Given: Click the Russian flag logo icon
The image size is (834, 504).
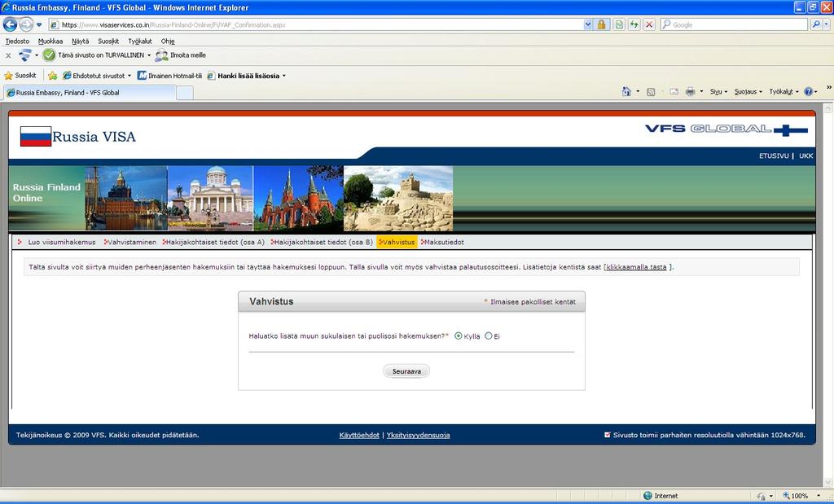Looking at the screenshot, I should (x=36, y=136).
